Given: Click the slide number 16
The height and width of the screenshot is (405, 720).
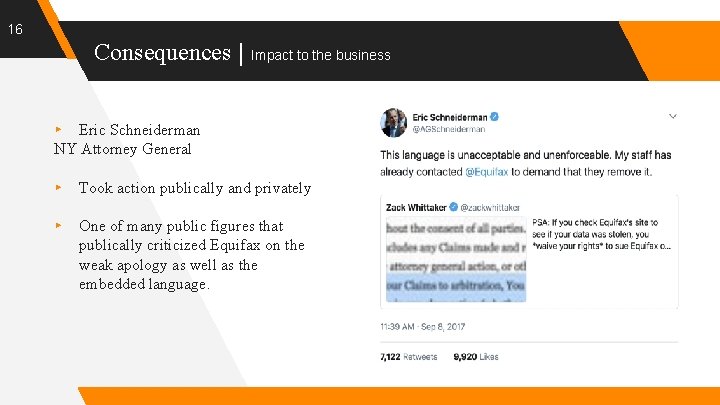Looking at the screenshot, I should pyautogui.click(x=15, y=29).
